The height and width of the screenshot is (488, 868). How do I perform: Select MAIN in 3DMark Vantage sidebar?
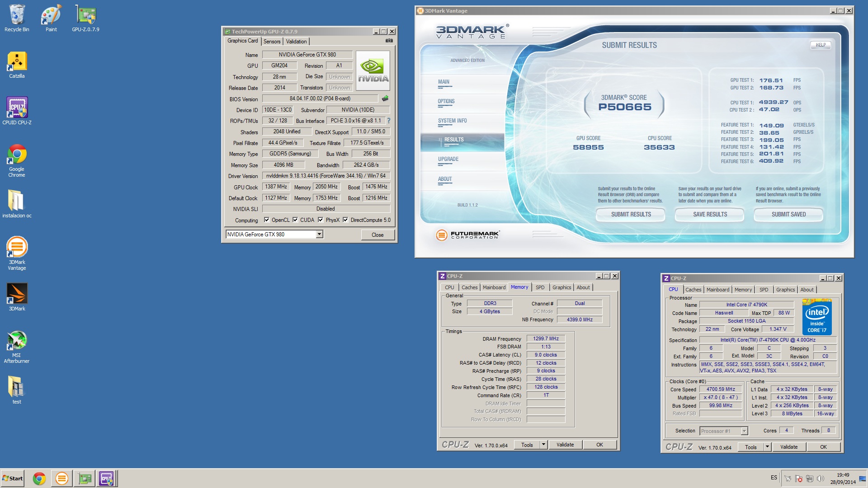444,82
